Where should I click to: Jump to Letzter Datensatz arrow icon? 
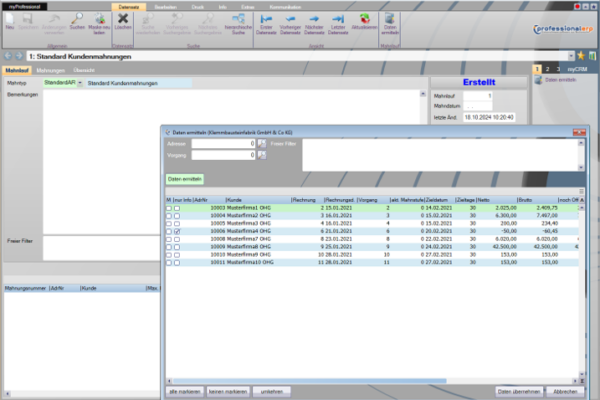coord(336,19)
